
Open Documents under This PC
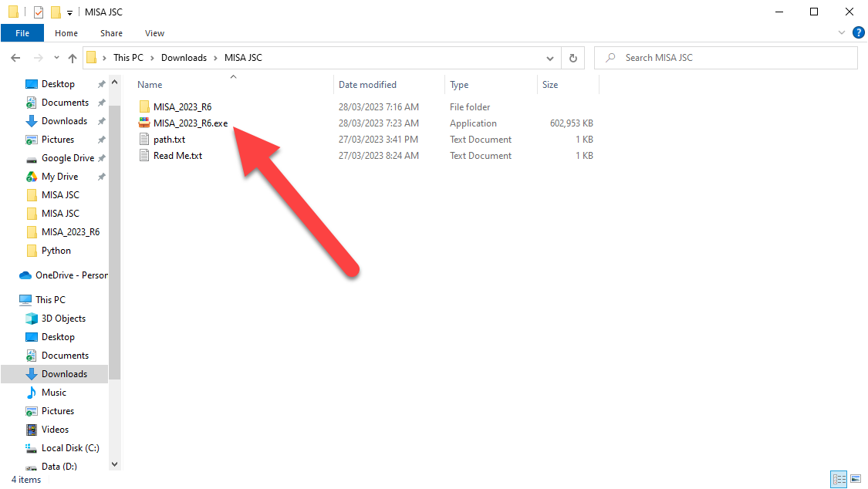tap(65, 356)
